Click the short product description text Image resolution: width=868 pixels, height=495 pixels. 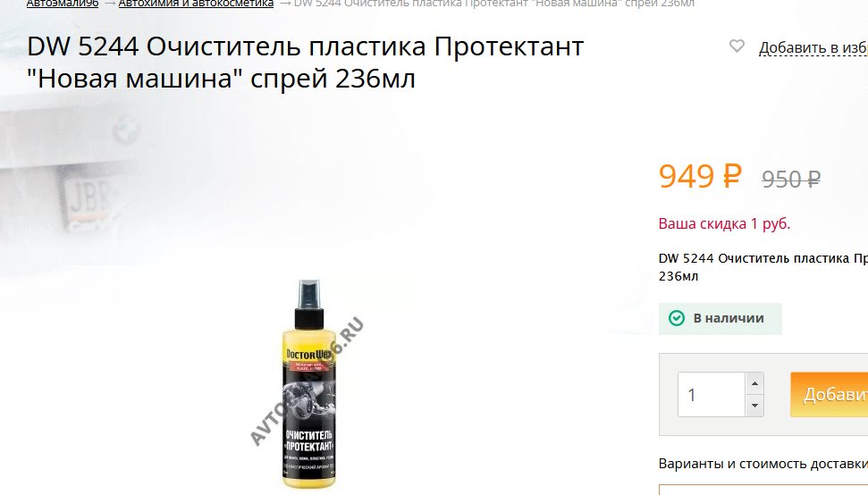pyautogui.click(x=763, y=267)
